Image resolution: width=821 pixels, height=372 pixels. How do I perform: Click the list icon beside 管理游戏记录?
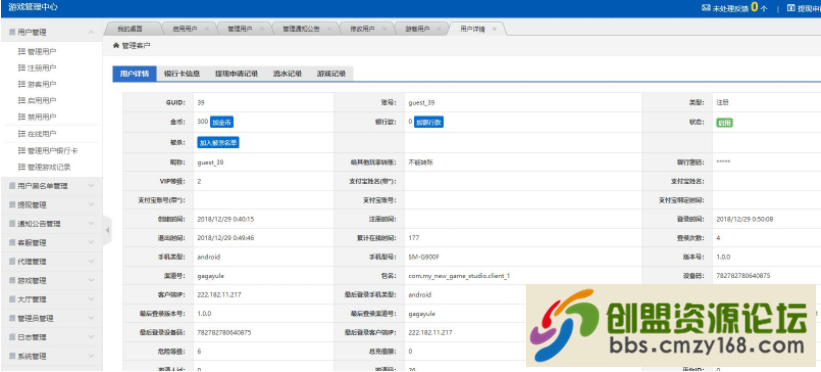click(21, 167)
